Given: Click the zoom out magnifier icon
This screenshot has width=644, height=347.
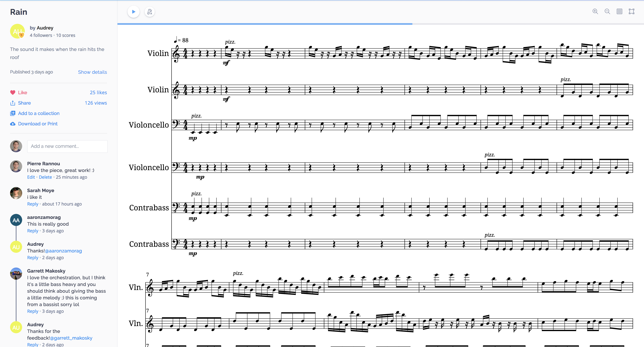Looking at the screenshot, I should pyautogui.click(x=607, y=12).
